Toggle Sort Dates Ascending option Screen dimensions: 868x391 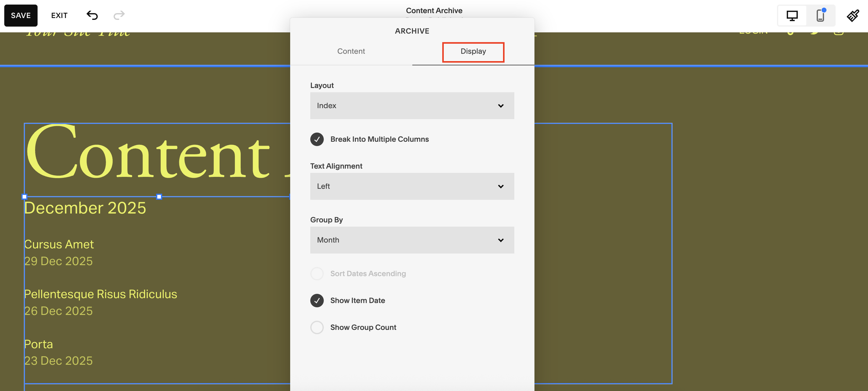point(317,274)
